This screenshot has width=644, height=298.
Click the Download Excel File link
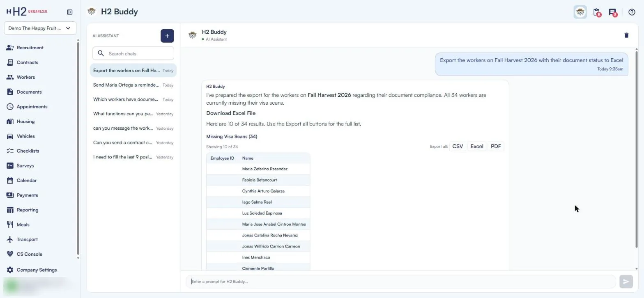pyautogui.click(x=231, y=113)
